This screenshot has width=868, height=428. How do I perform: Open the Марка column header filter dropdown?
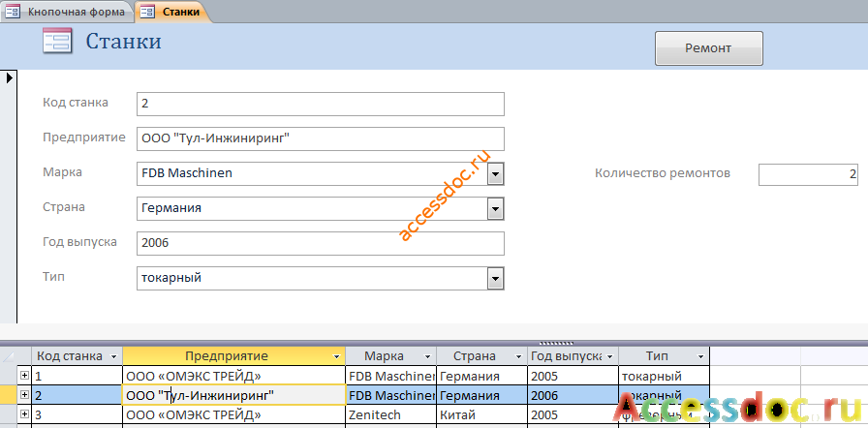427,356
